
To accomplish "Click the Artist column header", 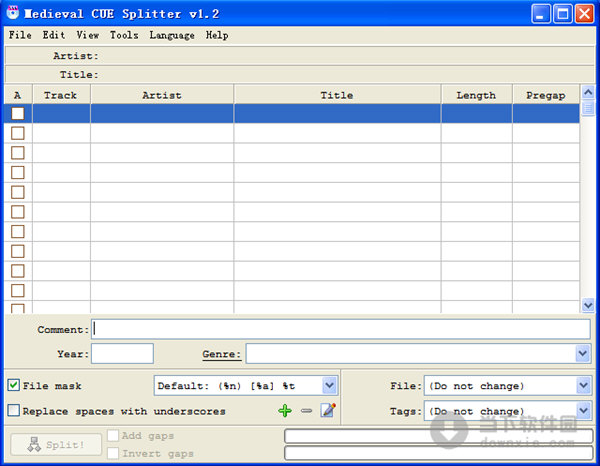I will coord(162,95).
